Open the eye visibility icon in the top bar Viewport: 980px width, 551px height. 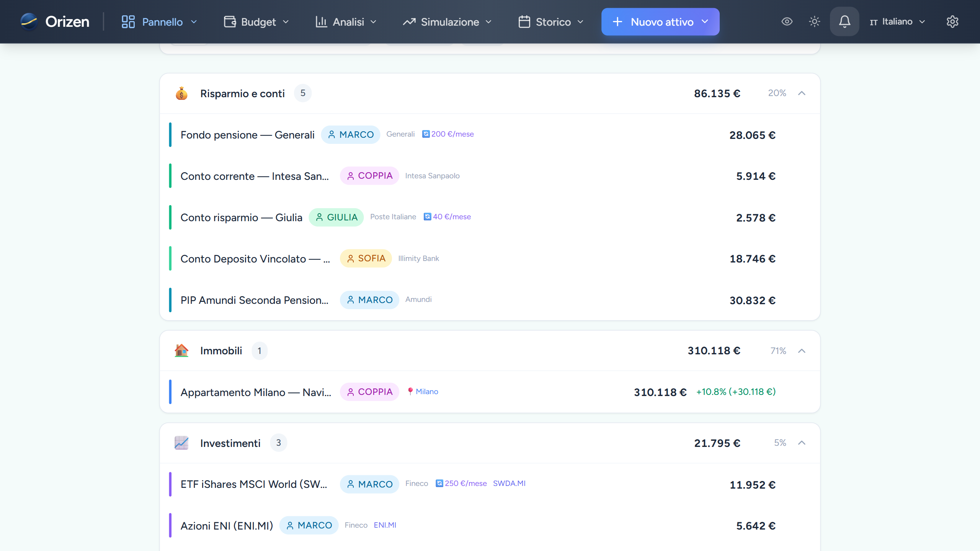[x=787, y=21]
